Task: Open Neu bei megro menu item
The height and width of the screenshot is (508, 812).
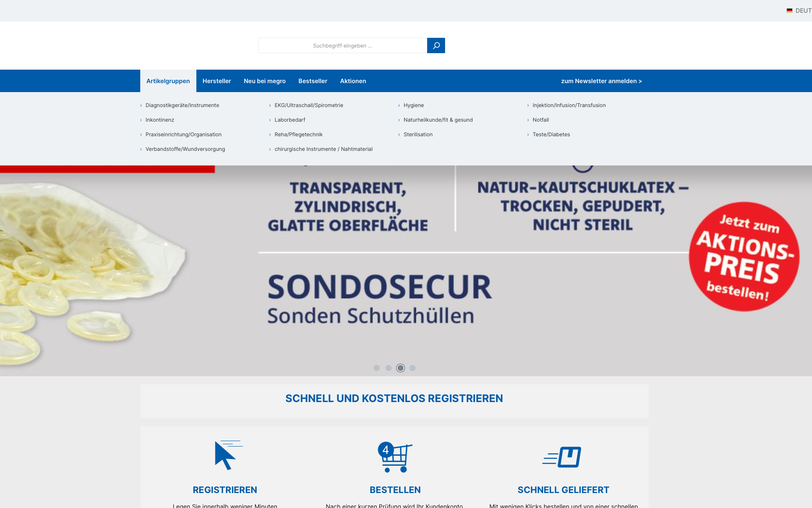Action: coord(264,81)
